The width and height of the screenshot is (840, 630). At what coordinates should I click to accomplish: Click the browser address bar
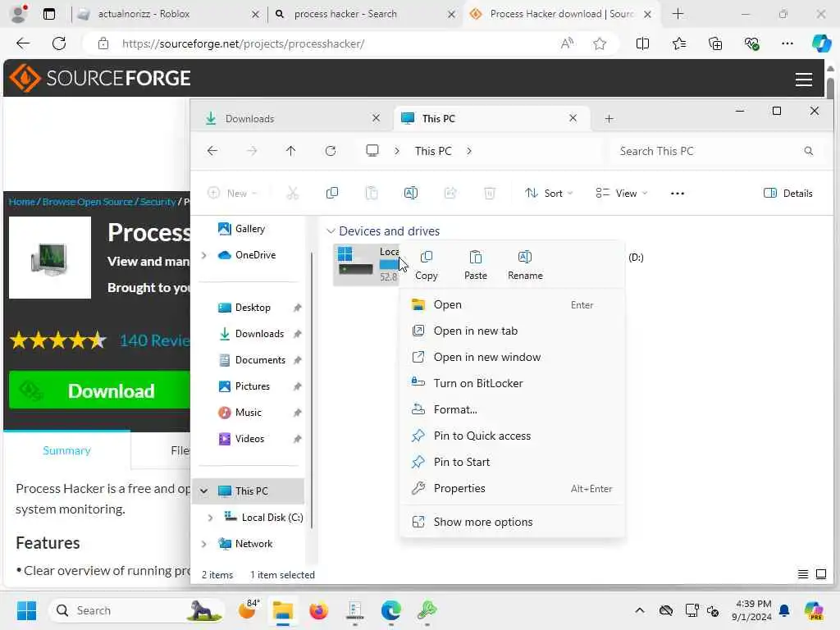(322, 43)
